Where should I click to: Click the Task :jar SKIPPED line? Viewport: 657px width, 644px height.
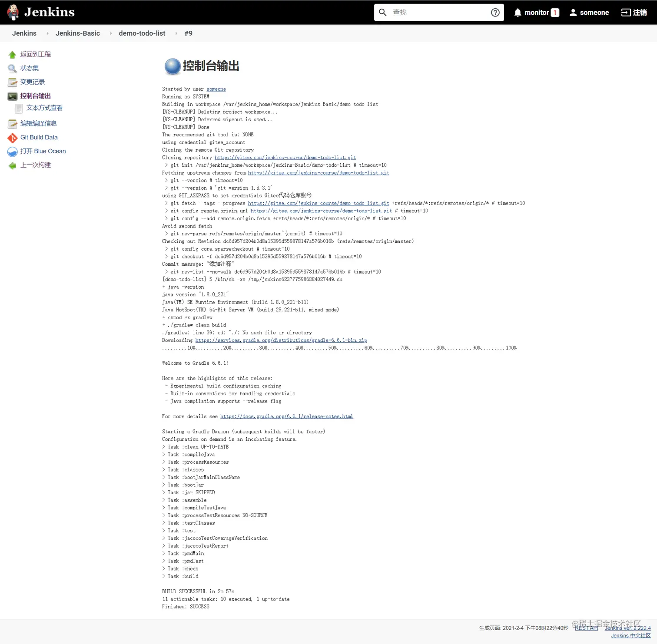188,492
